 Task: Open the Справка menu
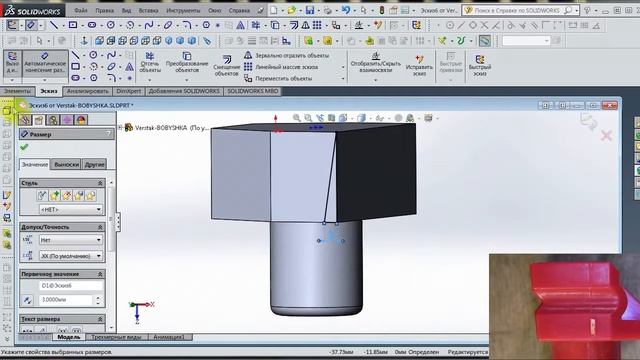coord(239,10)
